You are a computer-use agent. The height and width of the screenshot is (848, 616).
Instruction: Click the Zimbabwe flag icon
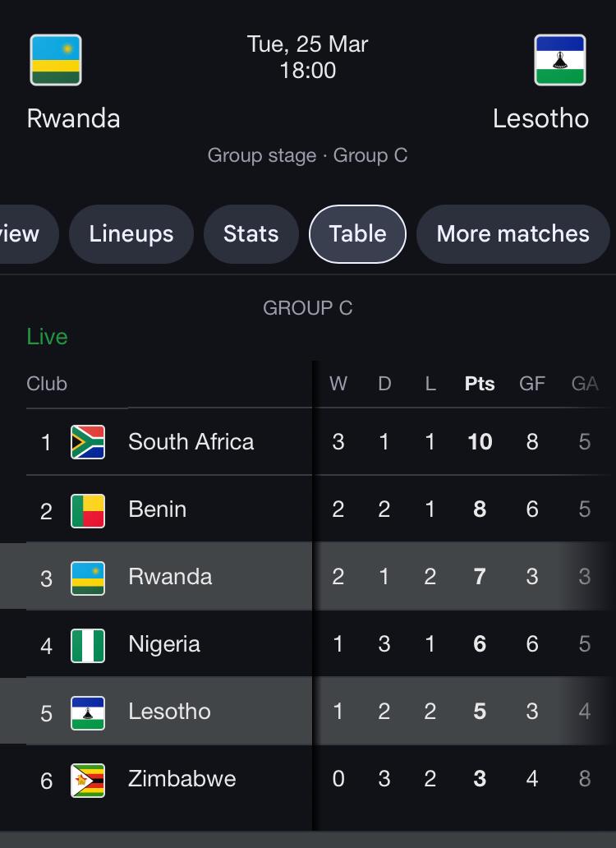point(88,779)
